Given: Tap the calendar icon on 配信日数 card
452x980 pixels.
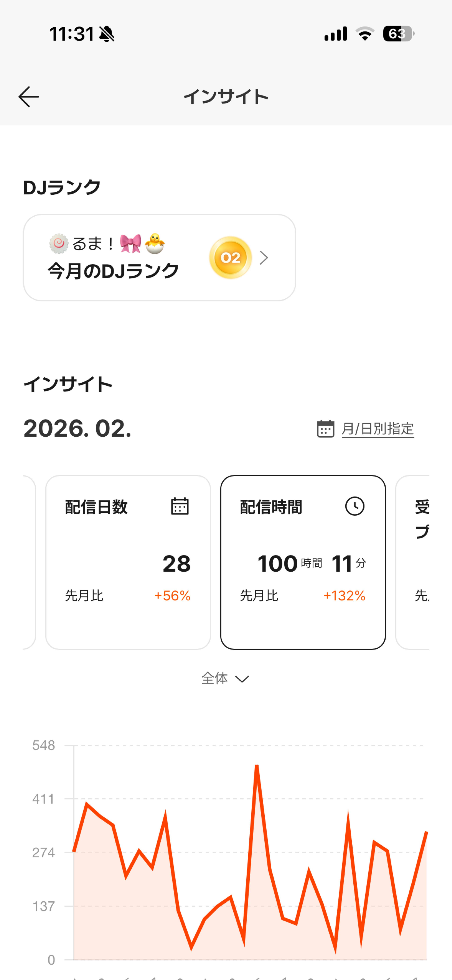Looking at the screenshot, I should [x=180, y=506].
